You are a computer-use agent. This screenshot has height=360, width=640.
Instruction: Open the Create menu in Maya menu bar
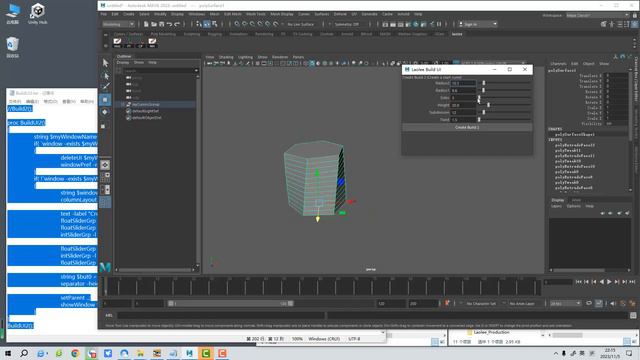pos(129,14)
